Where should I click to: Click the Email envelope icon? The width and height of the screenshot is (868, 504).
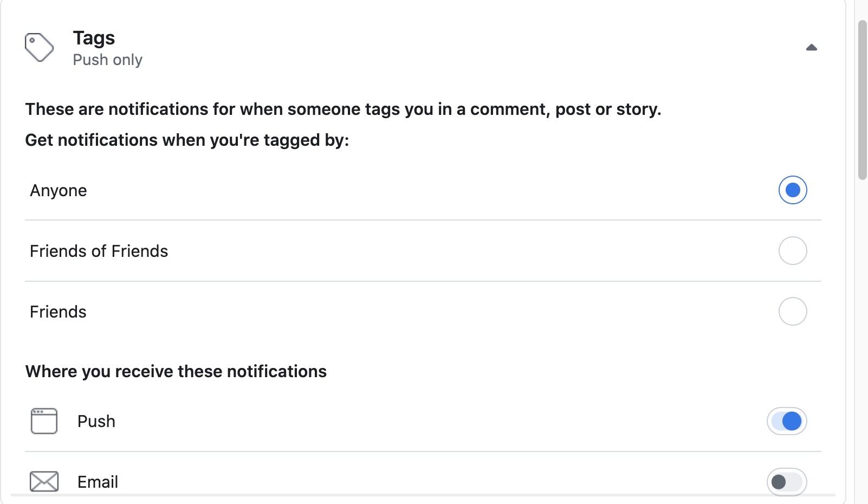click(44, 481)
